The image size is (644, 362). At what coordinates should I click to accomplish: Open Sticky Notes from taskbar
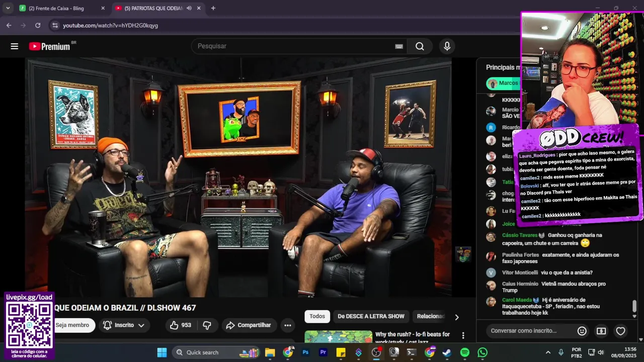coord(341,352)
